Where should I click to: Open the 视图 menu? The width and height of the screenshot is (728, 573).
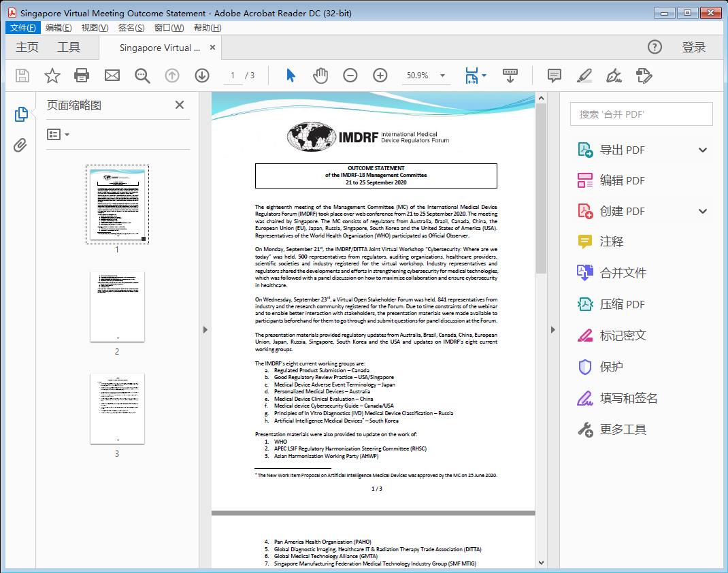coord(94,27)
